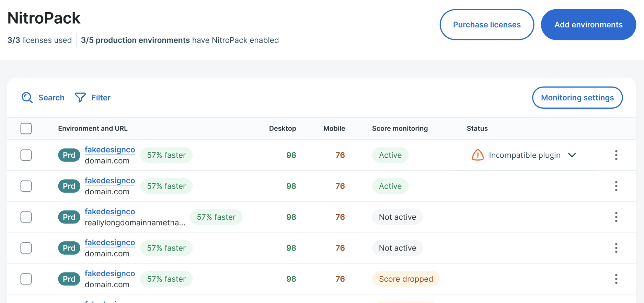Expand the Incompatible plugin status chevron
The height and width of the screenshot is (303, 644).
coord(572,155)
